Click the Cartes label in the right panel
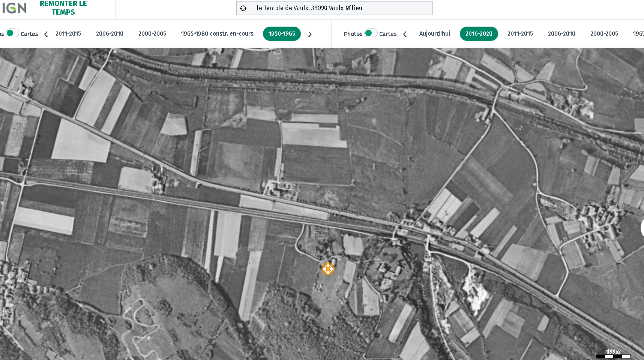Viewport: 644px width, 360px height. [387, 34]
